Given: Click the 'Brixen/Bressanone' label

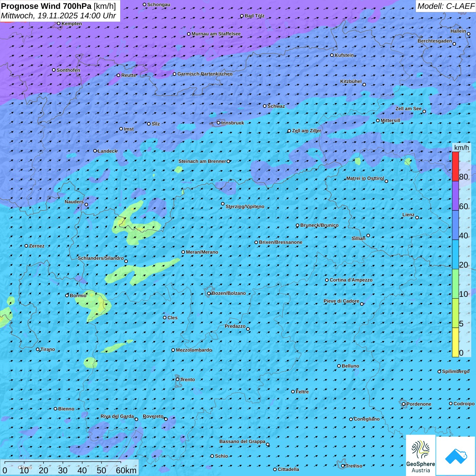Looking at the screenshot, I should point(280,242).
